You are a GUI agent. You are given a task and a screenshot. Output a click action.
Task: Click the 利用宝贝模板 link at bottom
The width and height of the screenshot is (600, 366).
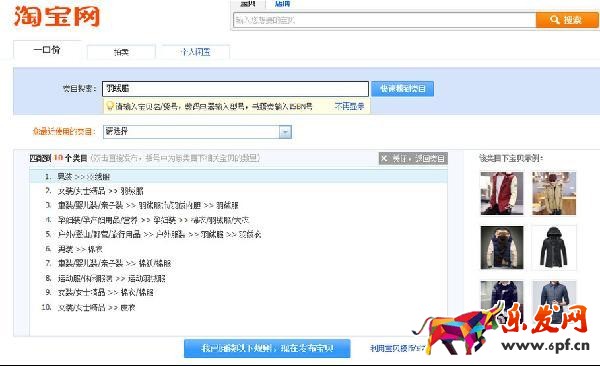pyautogui.click(x=397, y=348)
